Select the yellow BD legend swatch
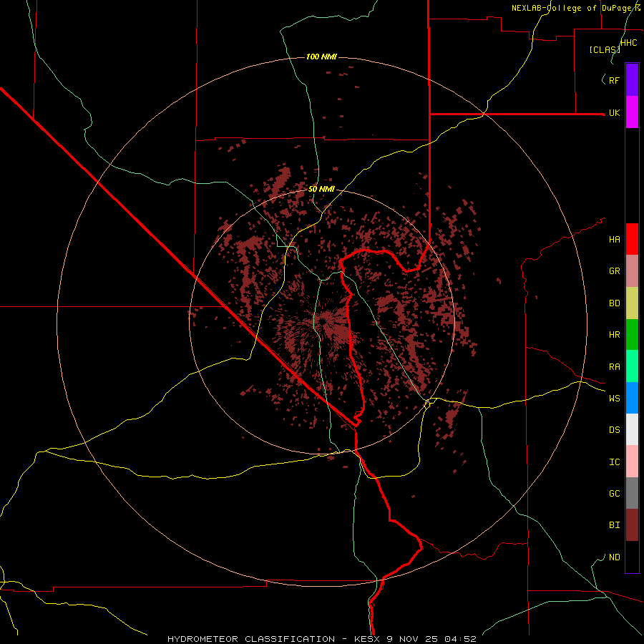This screenshot has height=644, width=644. (632, 303)
